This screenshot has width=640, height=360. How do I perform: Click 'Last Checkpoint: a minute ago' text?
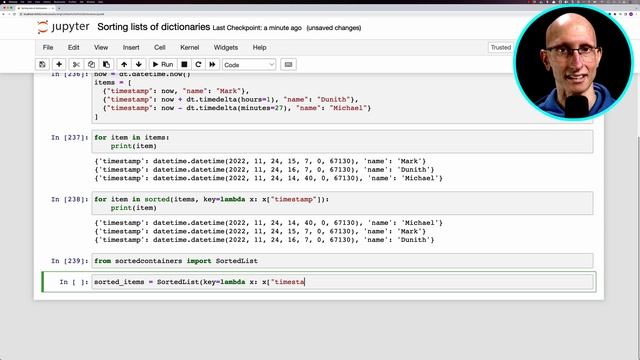click(257, 28)
